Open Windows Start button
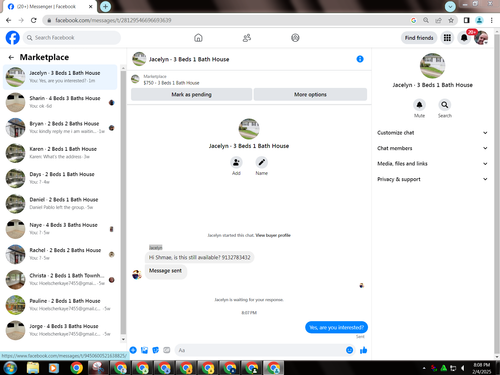Image resolution: width=500 pixels, height=375 pixels. pyautogui.click(x=11, y=368)
